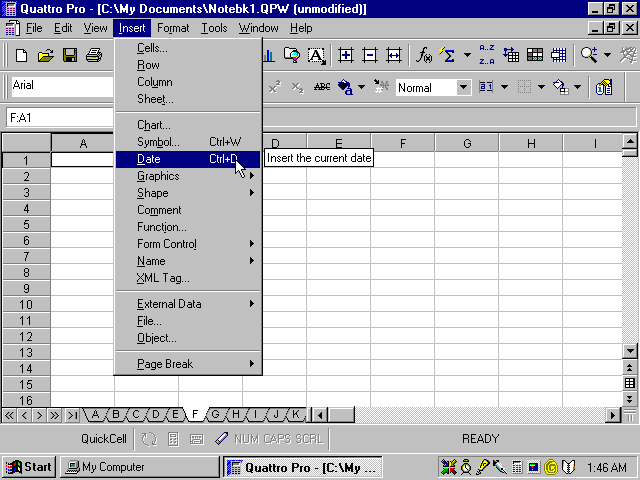The height and width of the screenshot is (480, 640).
Task: Click the QuickFilter grid icon
Action: pyautogui.click(x=559, y=55)
